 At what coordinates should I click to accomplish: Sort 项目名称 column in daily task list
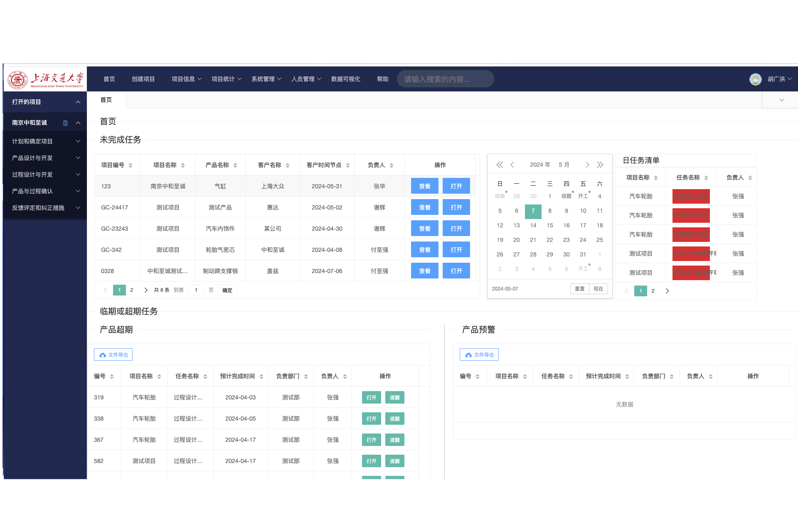656,178
